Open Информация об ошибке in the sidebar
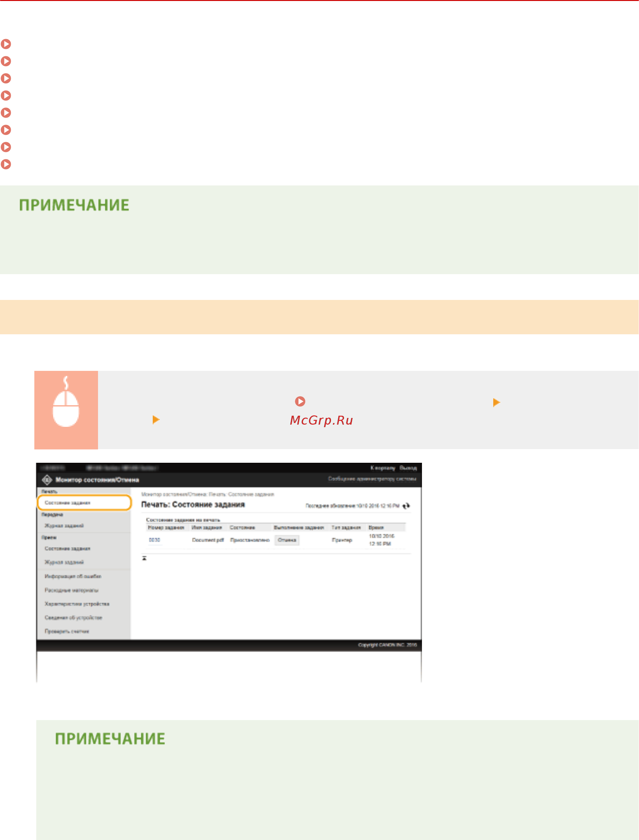 (x=73, y=576)
